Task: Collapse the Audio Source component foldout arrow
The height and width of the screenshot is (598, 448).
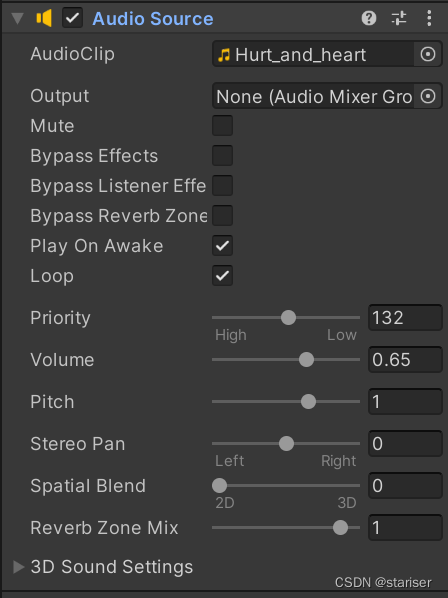Action: [18, 18]
